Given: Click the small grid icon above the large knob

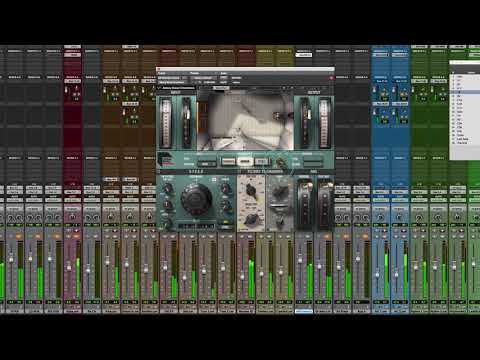Looking at the screenshot, I should point(214,180).
